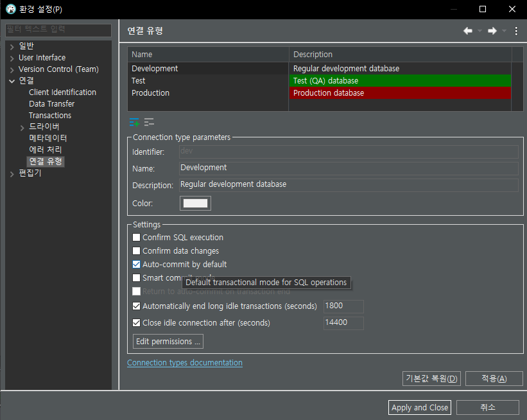
Task: Click 기본값 복원(D) restore defaults button
Action: [x=431, y=379]
